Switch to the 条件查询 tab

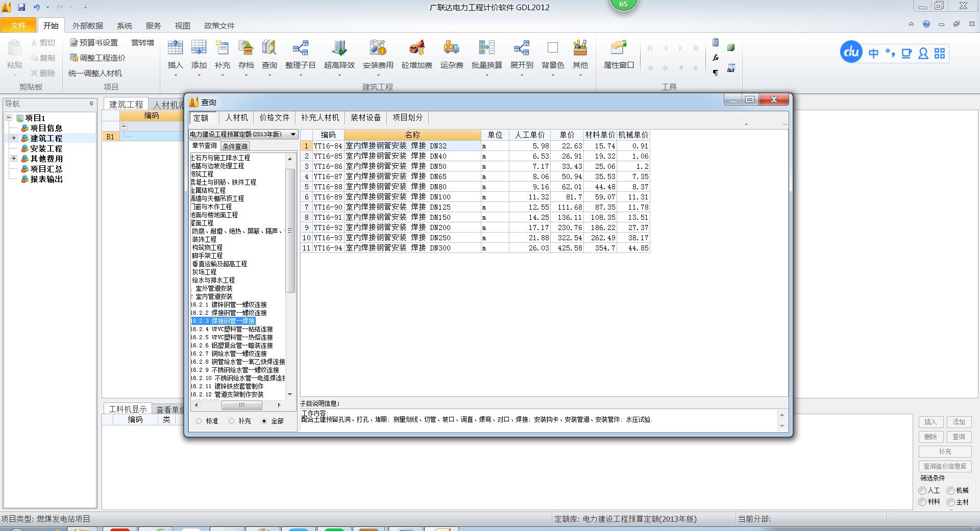click(235, 146)
